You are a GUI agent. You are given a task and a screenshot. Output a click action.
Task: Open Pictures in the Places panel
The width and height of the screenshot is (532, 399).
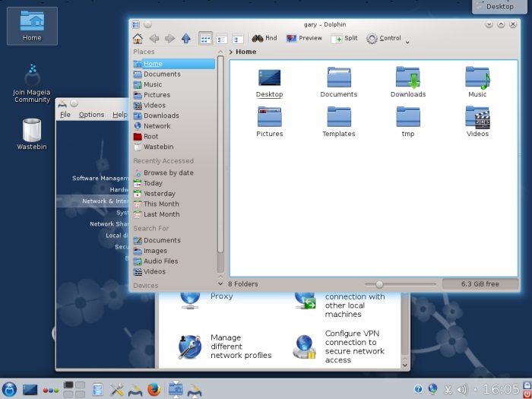pyautogui.click(x=174, y=95)
